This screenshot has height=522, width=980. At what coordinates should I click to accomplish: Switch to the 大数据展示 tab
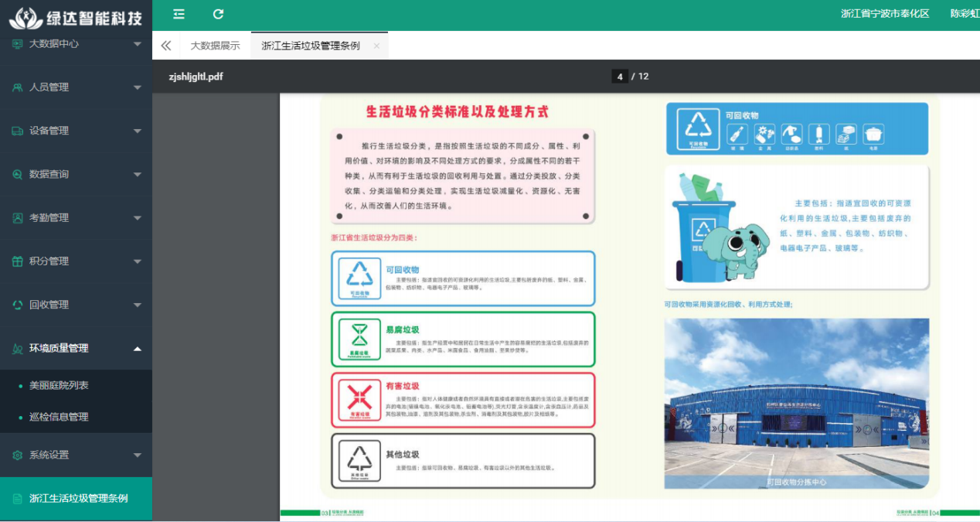(215, 46)
